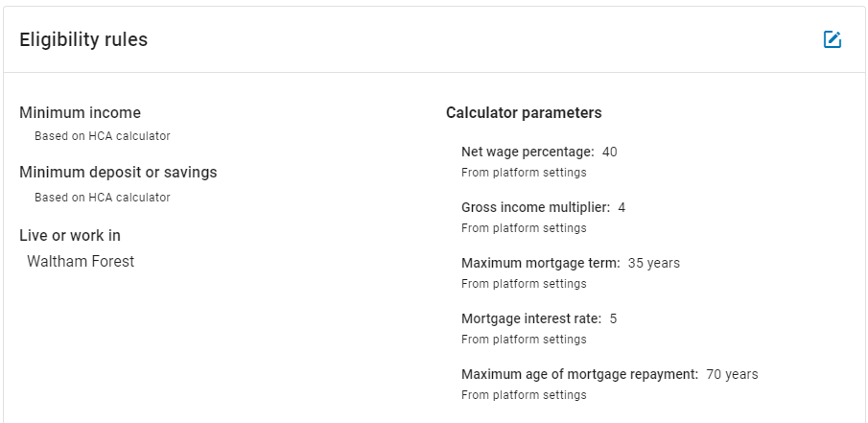The image size is (868, 423).
Task: Click the Maximum age of mortgage repayment label
Action: pos(580,374)
